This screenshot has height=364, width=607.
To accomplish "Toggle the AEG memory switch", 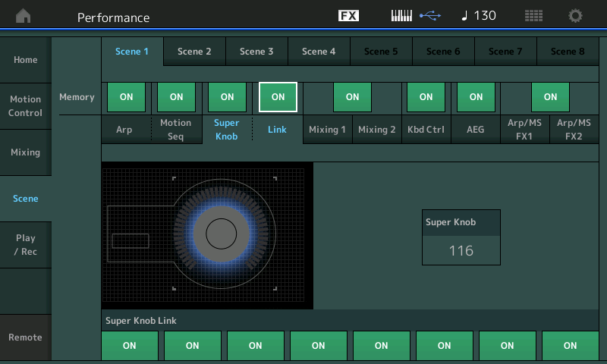I will coord(476,97).
